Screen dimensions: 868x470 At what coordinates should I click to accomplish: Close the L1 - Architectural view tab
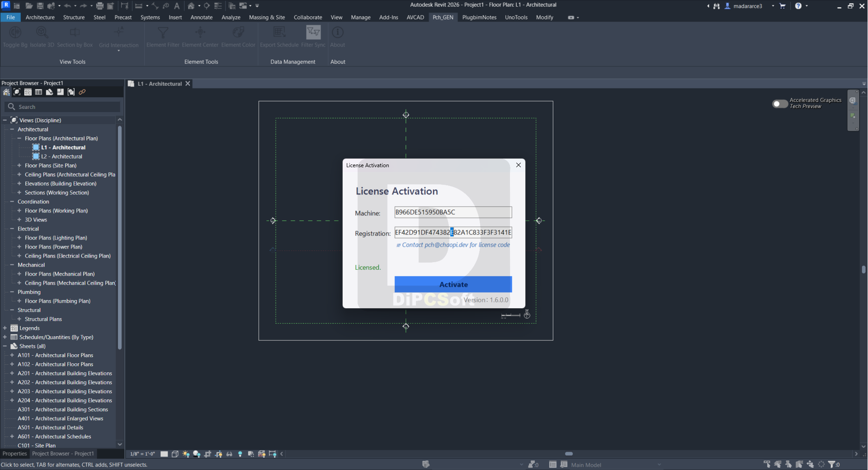point(188,84)
